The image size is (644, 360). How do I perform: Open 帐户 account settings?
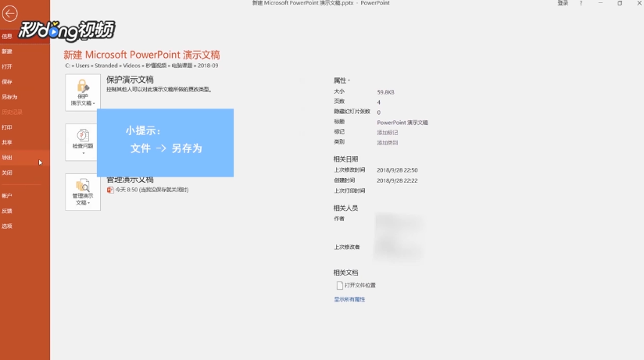pyautogui.click(x=7, y=196)
